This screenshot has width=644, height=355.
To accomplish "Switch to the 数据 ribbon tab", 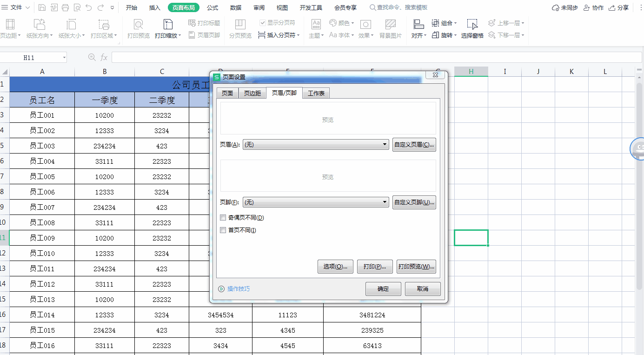I will click(x=236, y=7).
